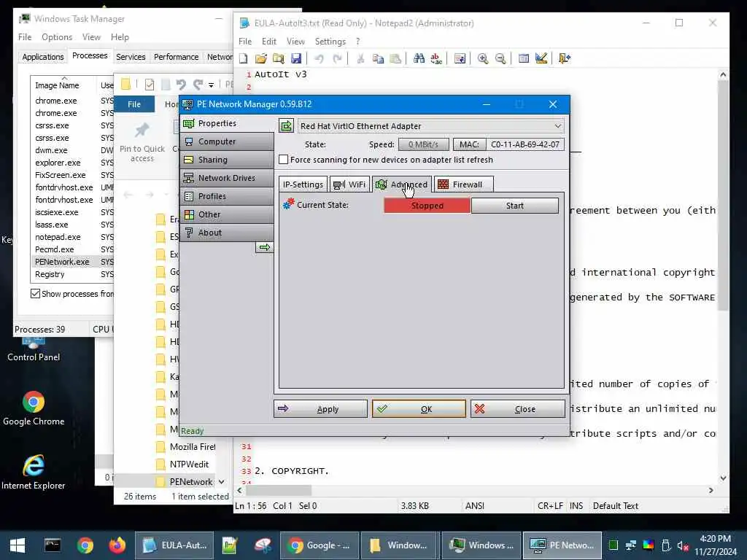The width and height of the screenshot is (747, 560).
Task: Click the Replace abc icon in Notepad2
Action: click(x=436, y=58)
